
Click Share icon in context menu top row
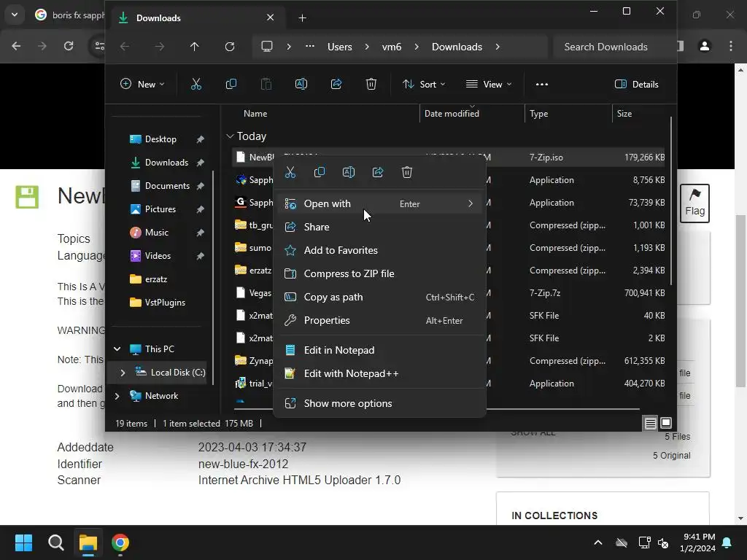pos(378,172)
